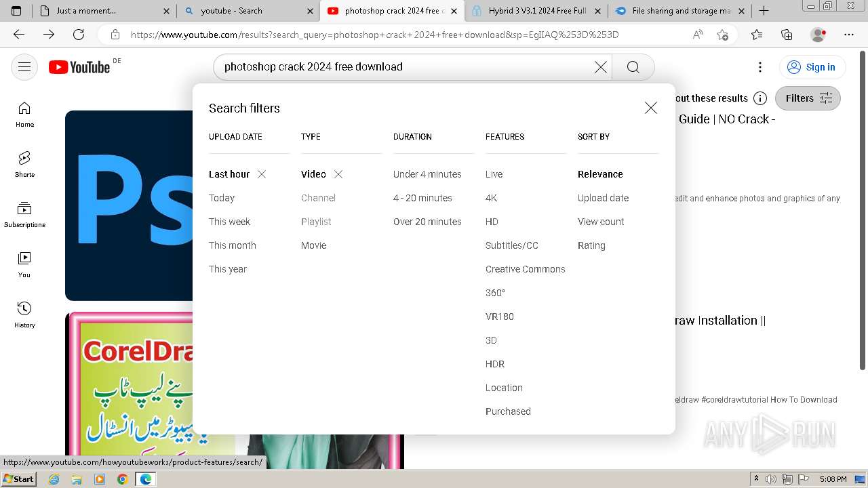Open Shorts from the sidebar
This screenshot has width=868, height=488.
click(24, 165)
